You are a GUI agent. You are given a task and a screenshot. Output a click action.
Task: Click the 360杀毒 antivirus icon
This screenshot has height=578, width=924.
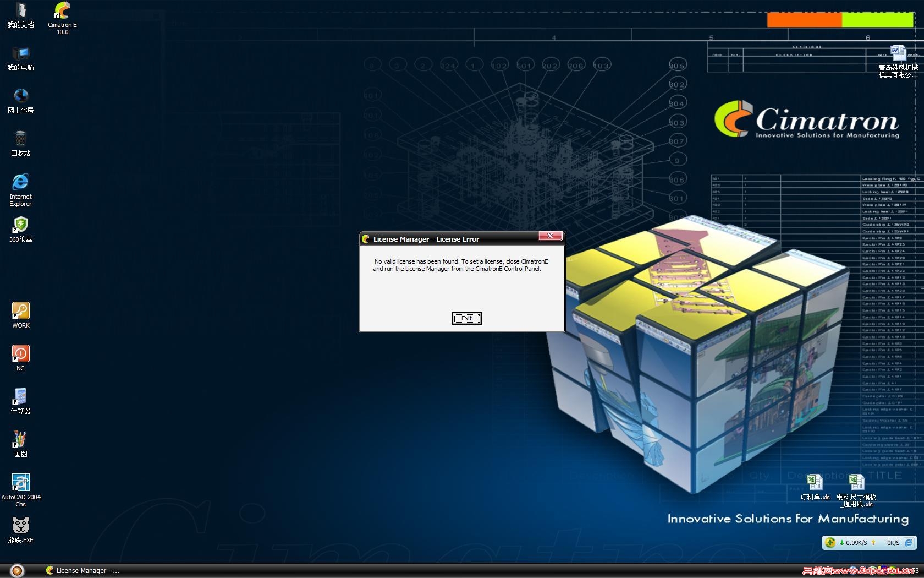pyautogui.click(x=20, y=230)
